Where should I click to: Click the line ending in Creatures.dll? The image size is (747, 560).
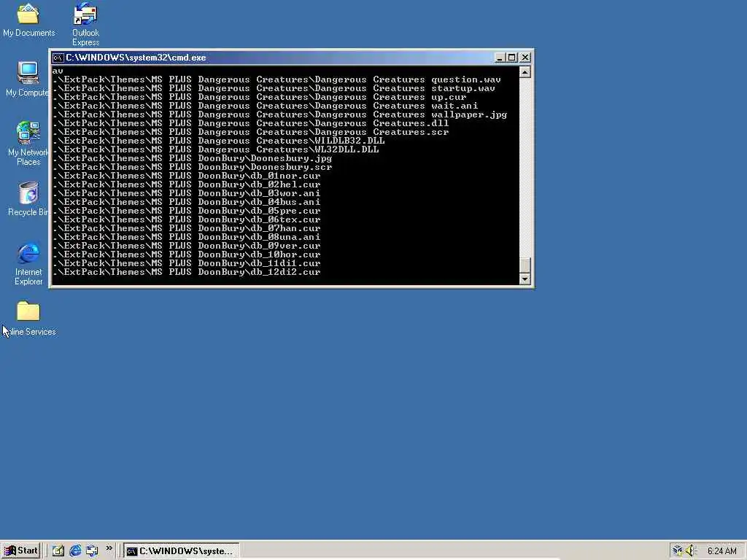tap(251, 123)
